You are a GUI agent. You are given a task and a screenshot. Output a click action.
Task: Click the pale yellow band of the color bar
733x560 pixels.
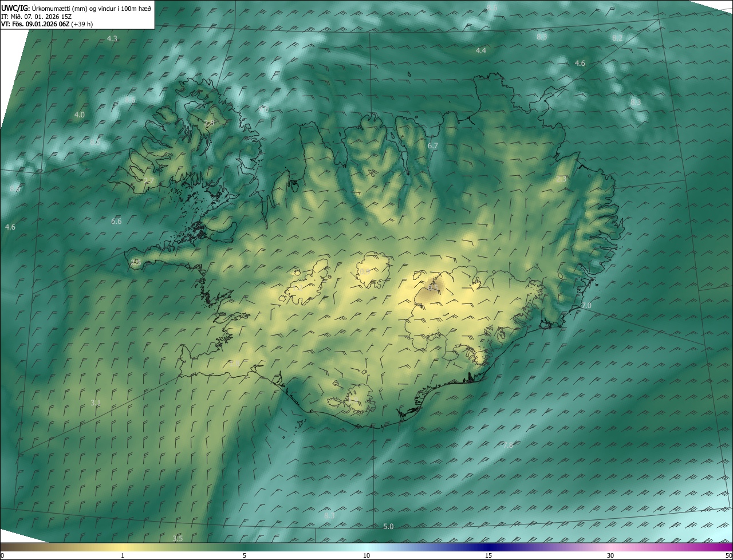[x=123, y=547]
